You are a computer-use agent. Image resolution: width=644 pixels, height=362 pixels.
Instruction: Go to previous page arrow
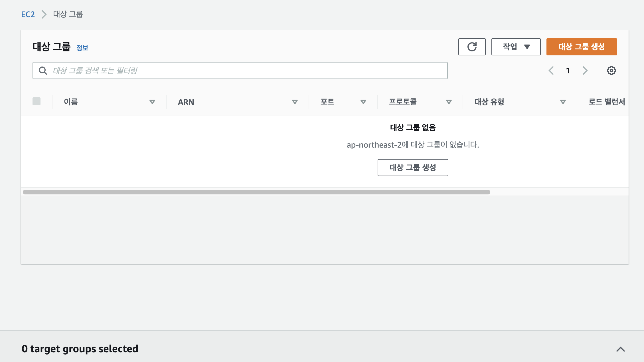pos(551,71)
